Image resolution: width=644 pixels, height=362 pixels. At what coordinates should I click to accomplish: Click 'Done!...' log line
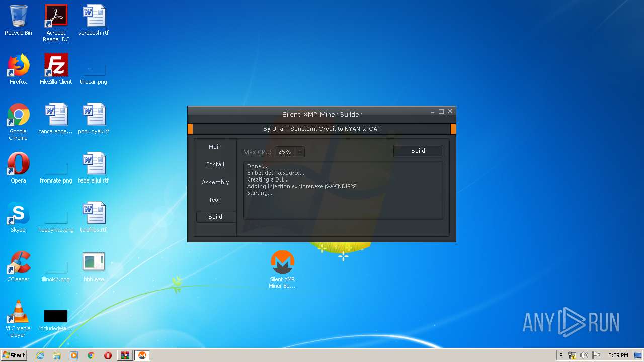[257, 166]
